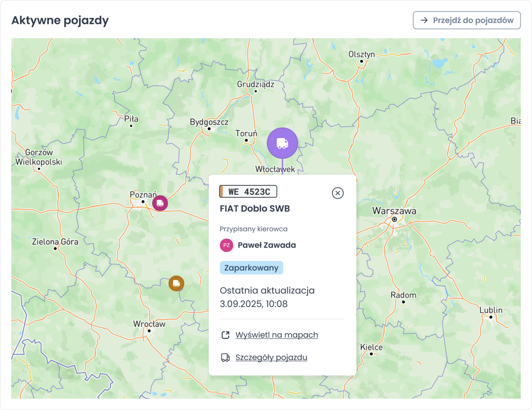Click the Bydgoszcz city label on map

pyautogui.click(x=209, y=121)
